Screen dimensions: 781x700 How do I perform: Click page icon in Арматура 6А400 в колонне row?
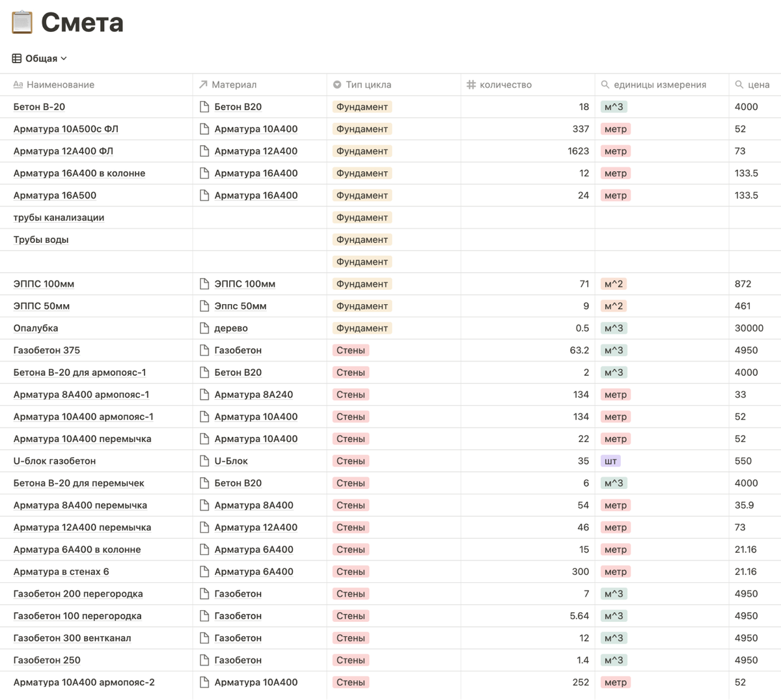pos(204,550)
